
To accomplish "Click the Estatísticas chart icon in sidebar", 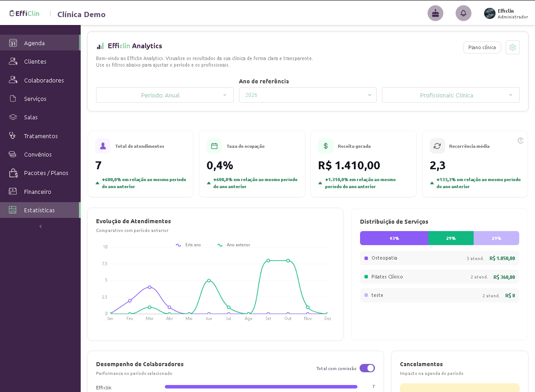I will tap(13, 210).
